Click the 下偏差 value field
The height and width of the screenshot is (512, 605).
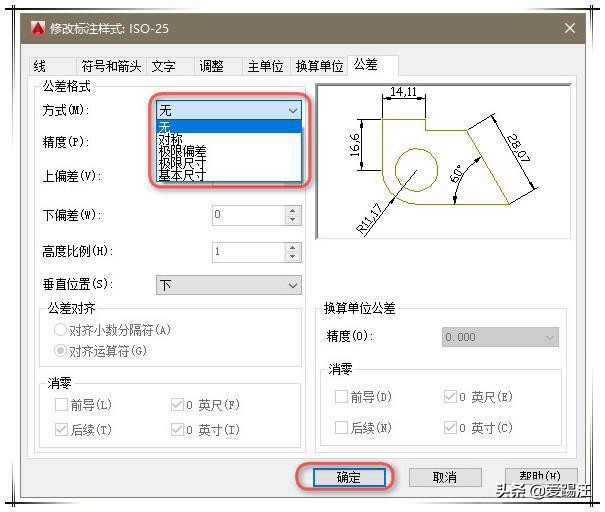pyautogui.click(x=248, y=215)
